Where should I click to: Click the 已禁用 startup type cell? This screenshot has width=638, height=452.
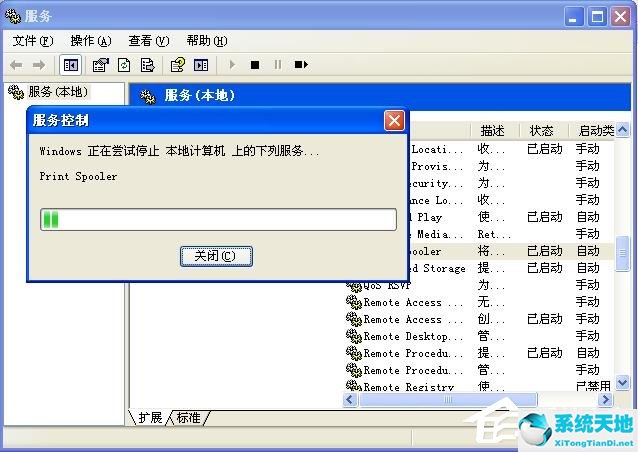[594, 386]
